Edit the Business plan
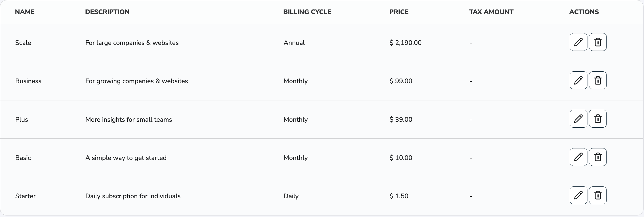This screenshot has height=217, width=644. click(x=578, y=80)
